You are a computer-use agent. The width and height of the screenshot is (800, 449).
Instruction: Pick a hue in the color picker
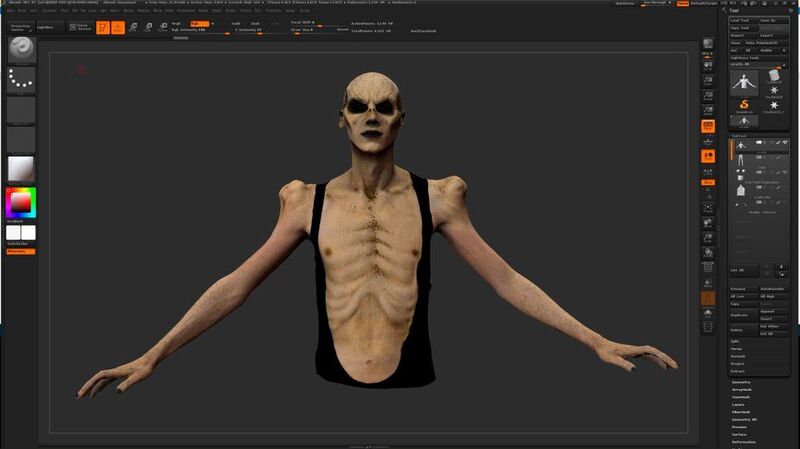(21, 203)
